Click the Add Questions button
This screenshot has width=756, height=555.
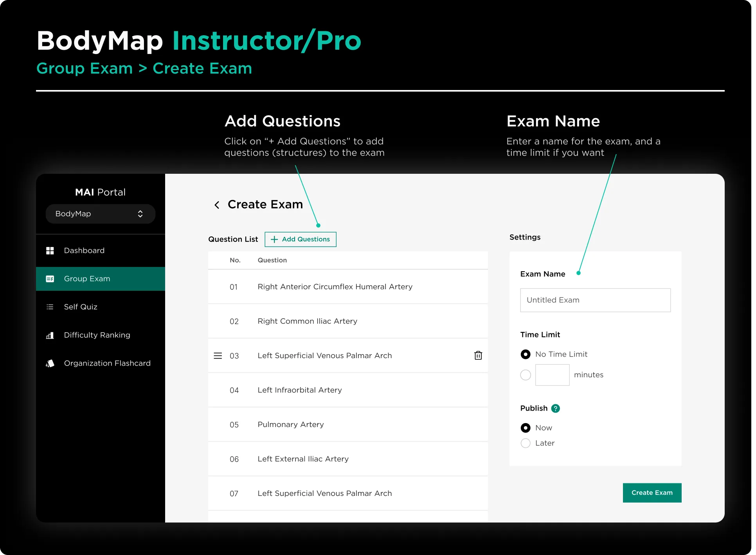coord(301,239)
